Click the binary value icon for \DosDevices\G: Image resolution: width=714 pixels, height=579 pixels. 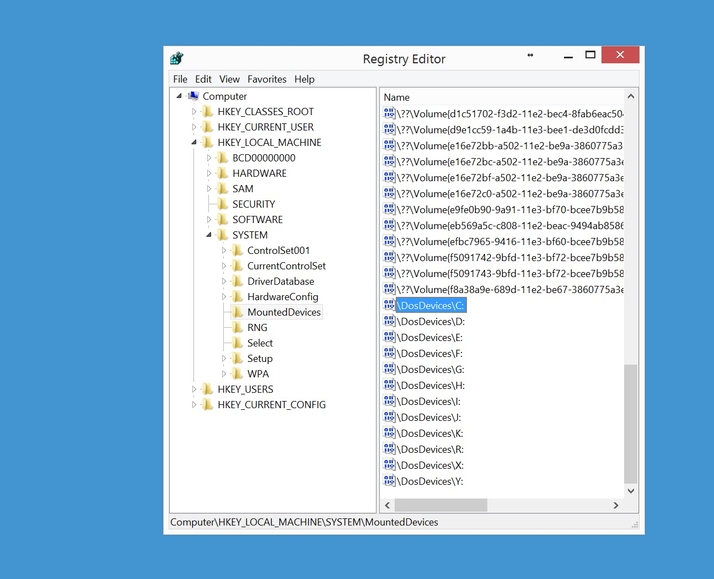click(x=389, y=369)
